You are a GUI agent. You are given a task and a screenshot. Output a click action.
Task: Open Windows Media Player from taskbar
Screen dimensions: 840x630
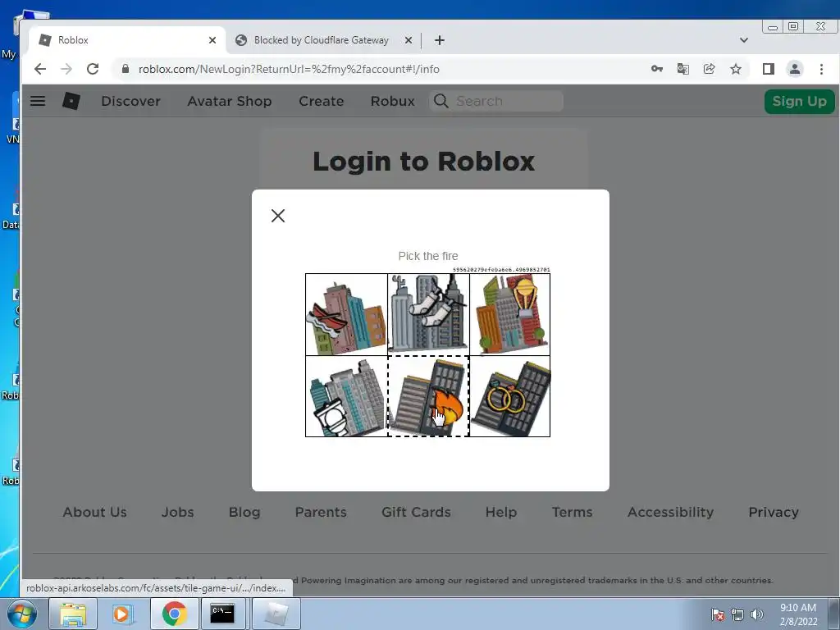click(122, 614)
